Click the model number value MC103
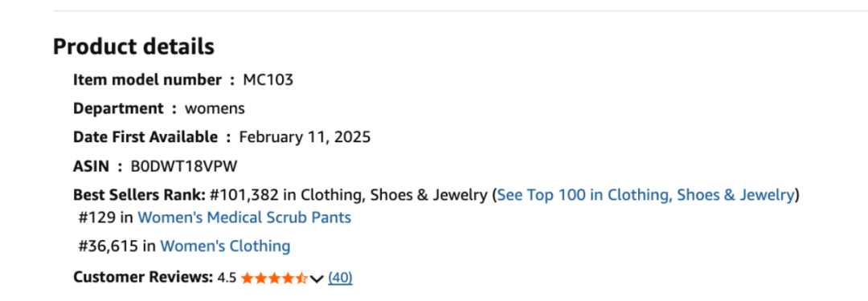This screenshot has width=868, height=301. pos(268,80)
